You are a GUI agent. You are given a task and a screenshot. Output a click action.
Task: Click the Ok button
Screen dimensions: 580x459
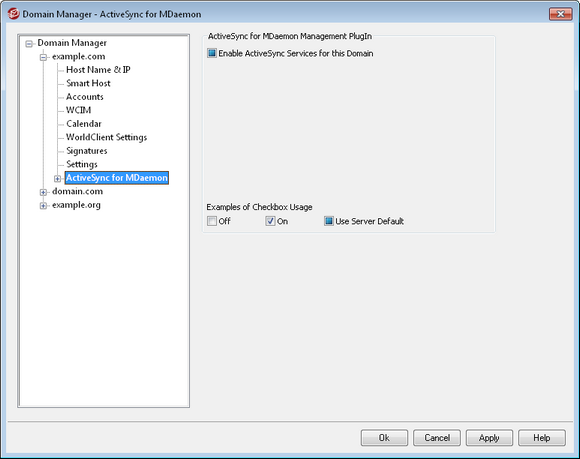tap(384, 438)
